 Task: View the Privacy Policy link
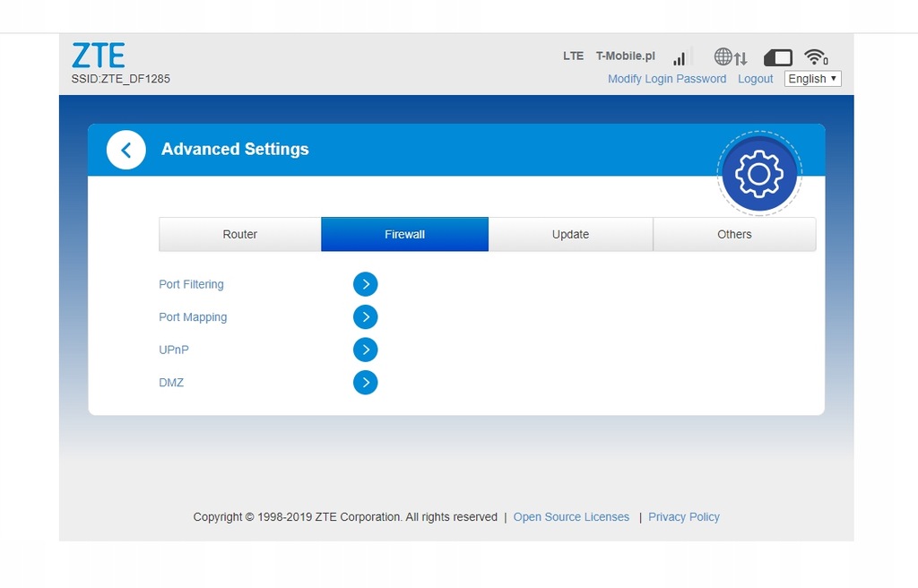click(684, 517)
